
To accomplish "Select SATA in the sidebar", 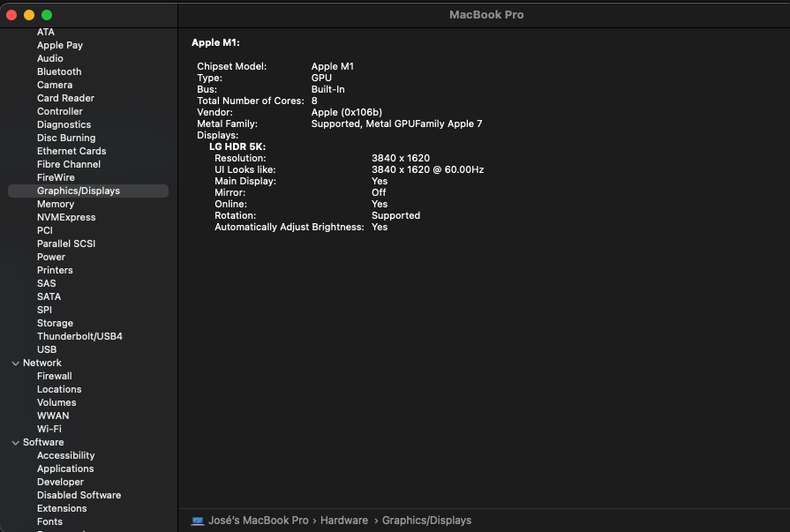I will pyautogui.click(x=49, y=296).
